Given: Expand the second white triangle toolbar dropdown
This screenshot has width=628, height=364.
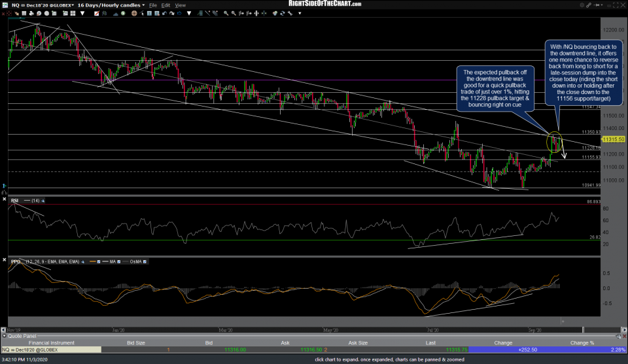Looking at the screenshot, I should click(x=189, y=13).
